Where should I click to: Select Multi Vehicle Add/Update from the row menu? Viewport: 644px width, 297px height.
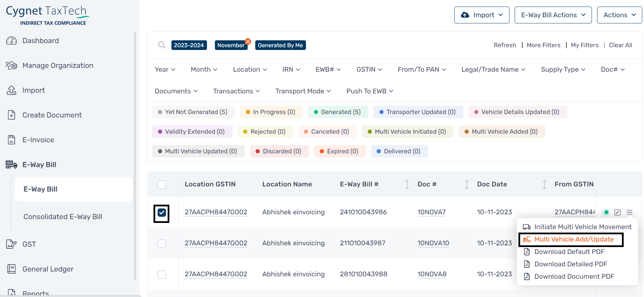pyautogui.click(x=571, y=239)
